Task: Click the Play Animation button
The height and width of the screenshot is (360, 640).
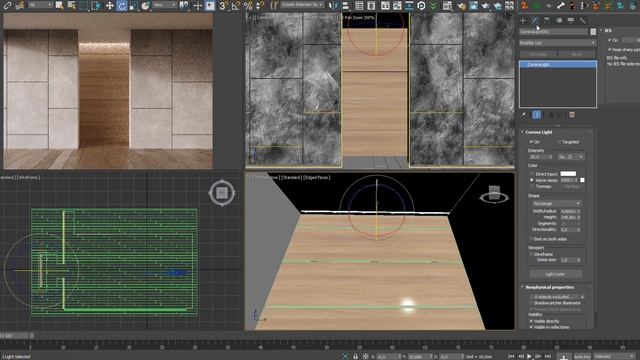Action: [x=530, y=356]
